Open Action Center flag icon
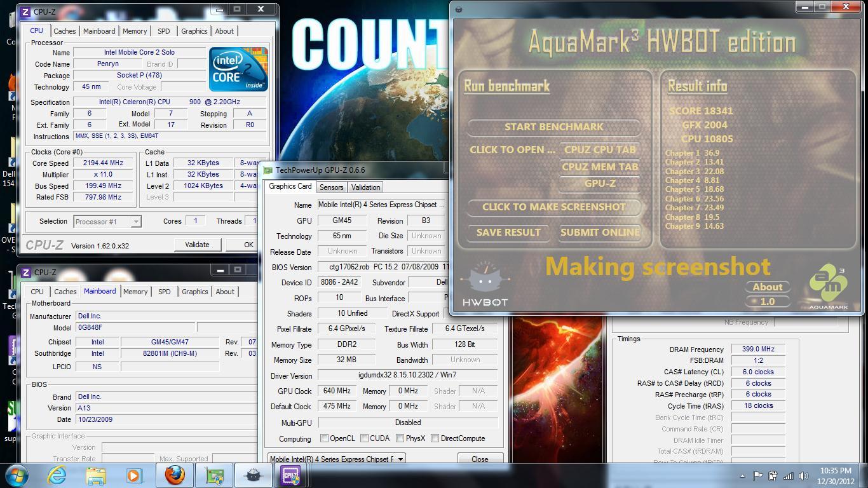 (x=757, y=475)
